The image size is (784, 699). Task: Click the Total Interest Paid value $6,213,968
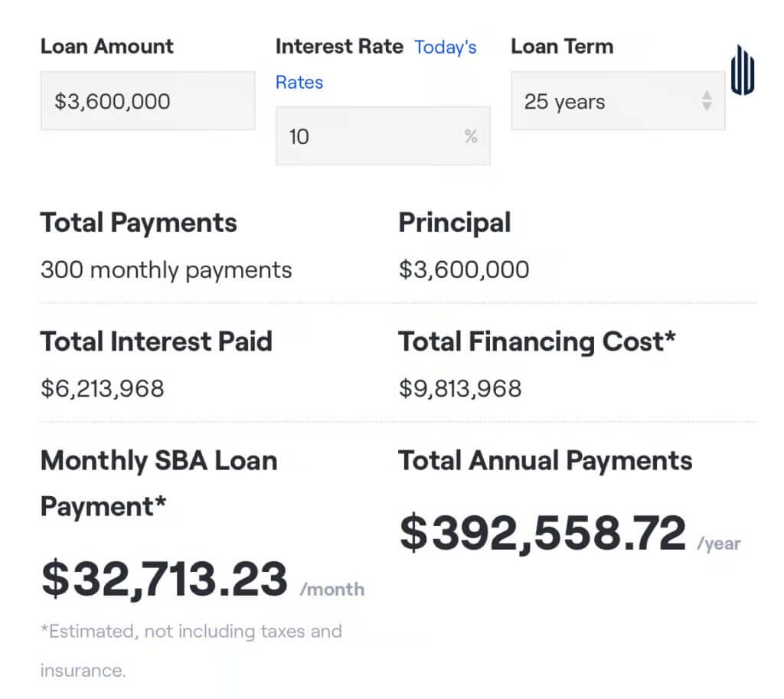pos(103,388)
